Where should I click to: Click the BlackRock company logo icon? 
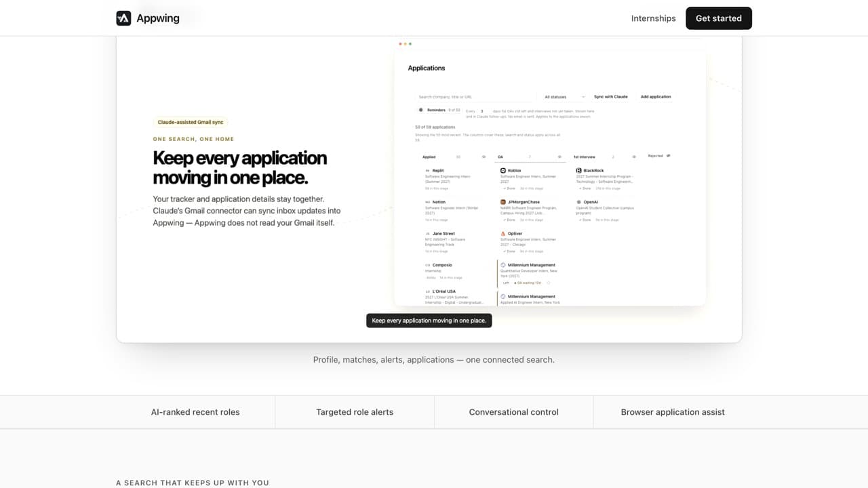click(578, 171)
